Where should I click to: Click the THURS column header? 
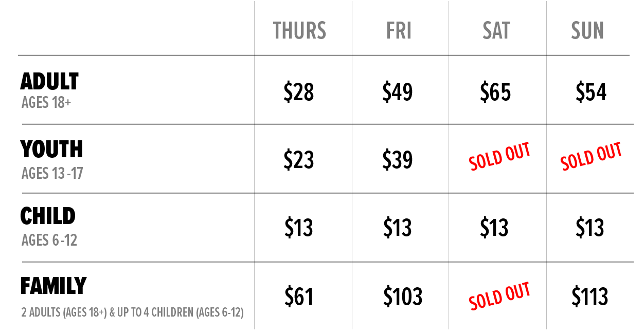coord(299,31)
